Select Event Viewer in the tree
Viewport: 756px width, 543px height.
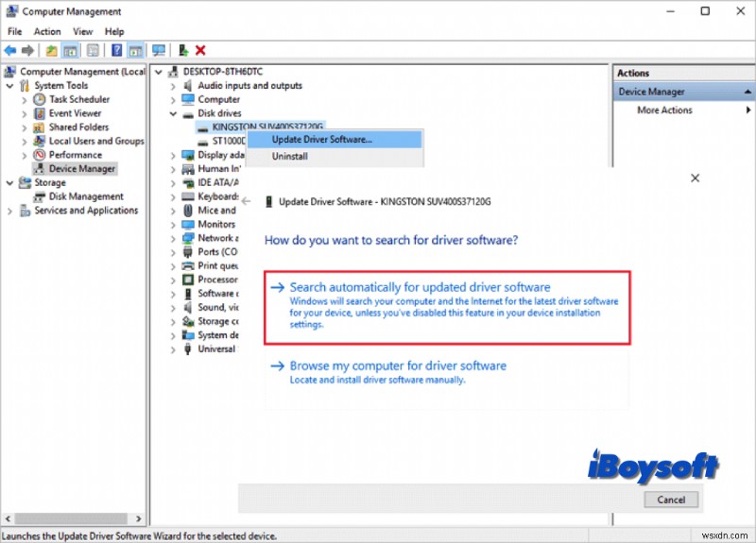[75, 113]
